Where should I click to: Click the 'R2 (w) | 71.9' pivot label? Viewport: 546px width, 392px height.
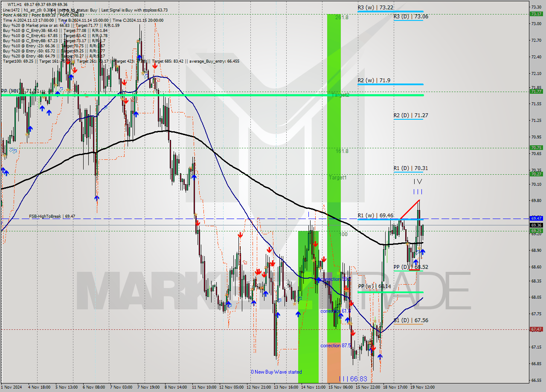tap(374, 80)
